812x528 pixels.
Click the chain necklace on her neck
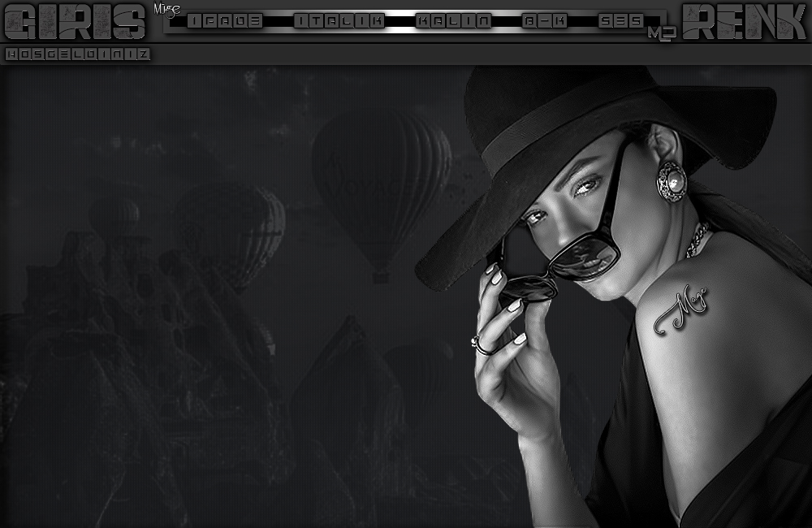[x=697, y=240]
